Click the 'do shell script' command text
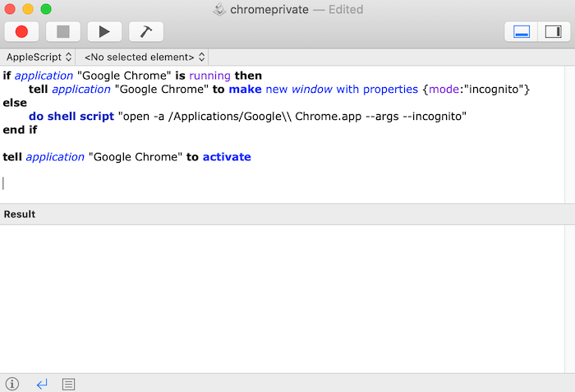575x392 pixels. (x=71, y=117)
